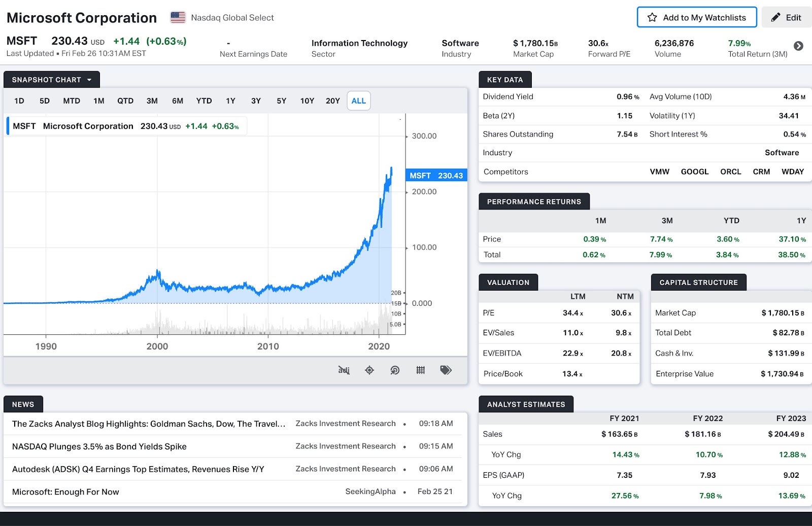Screen dimensions: 812x526
Task: Click the EV/EBITDA NTM value 20.8x
Action: tap(621, 354)
